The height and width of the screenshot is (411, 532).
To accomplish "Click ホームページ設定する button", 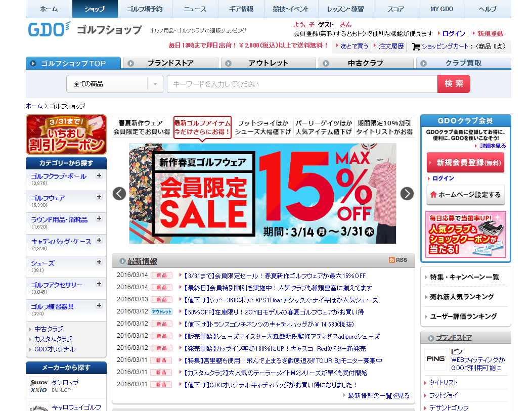I will pos(465,195).
